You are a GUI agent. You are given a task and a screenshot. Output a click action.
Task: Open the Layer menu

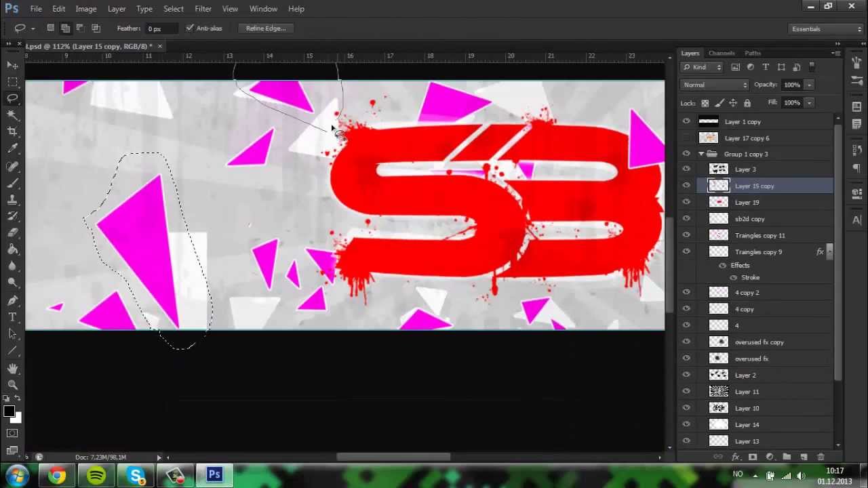point(117,9)
